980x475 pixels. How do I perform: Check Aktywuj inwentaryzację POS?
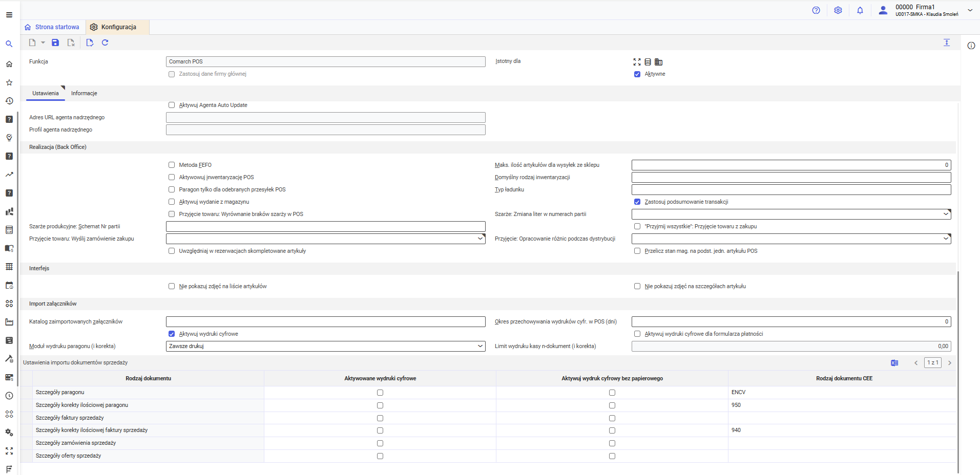tap(172, 177)
